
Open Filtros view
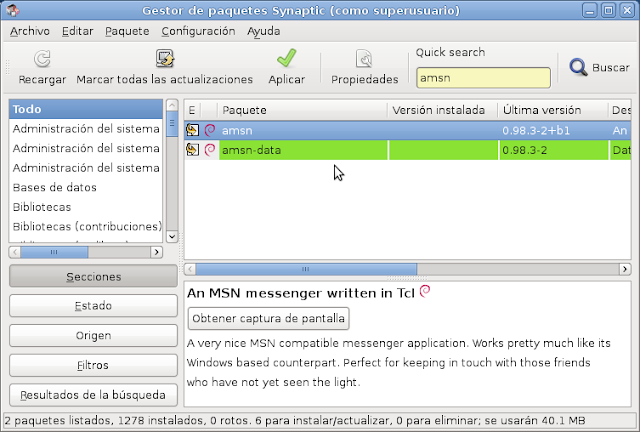(93, 365)
